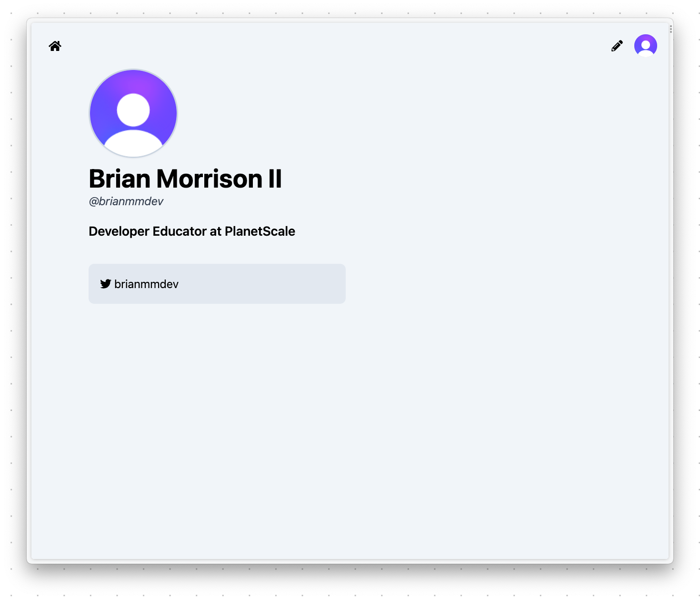Open the brianmmdev Twitter card

coord(217,284)
